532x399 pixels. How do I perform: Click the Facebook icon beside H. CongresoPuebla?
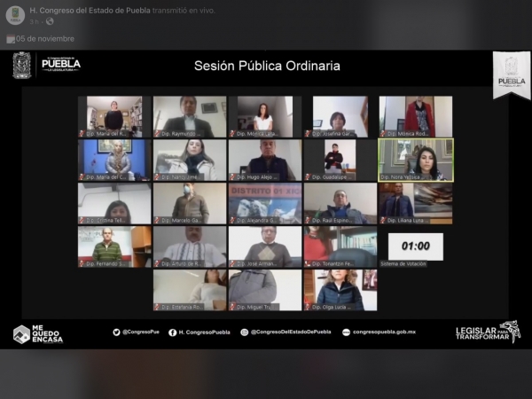tap(172, 332)
